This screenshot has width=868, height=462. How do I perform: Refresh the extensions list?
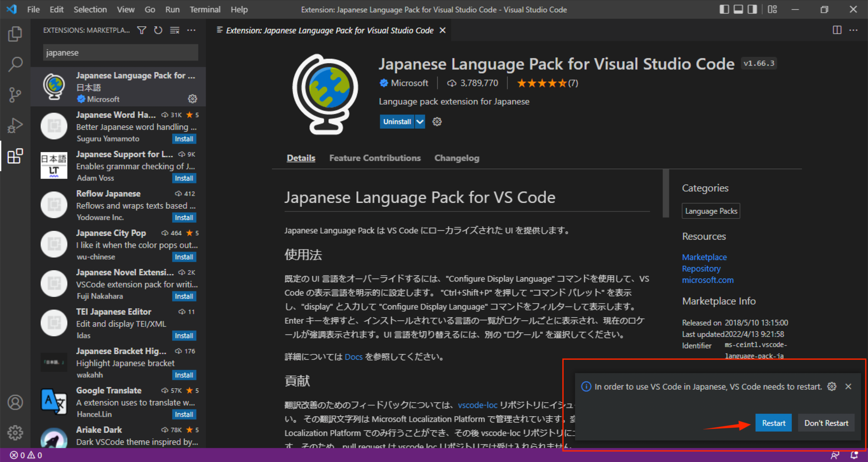click(x=158, y=30)
